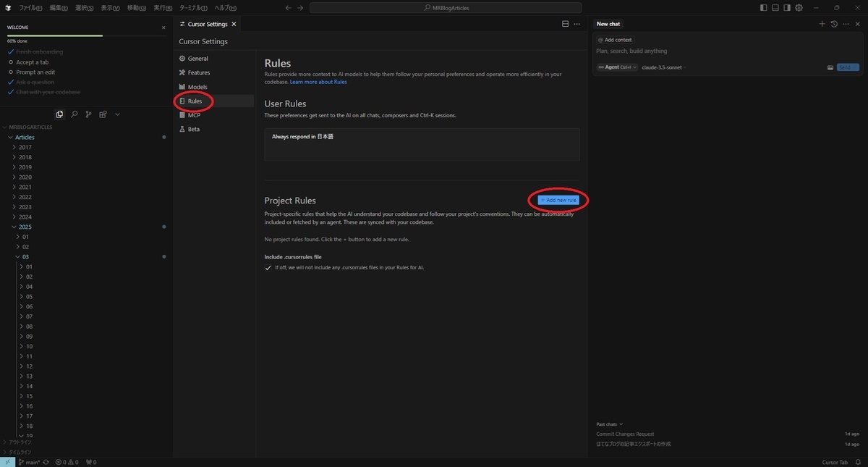The height and width of the screenshot is (467, 868).
Task: Open the ファイル menu
Action: tap(30, 8)
